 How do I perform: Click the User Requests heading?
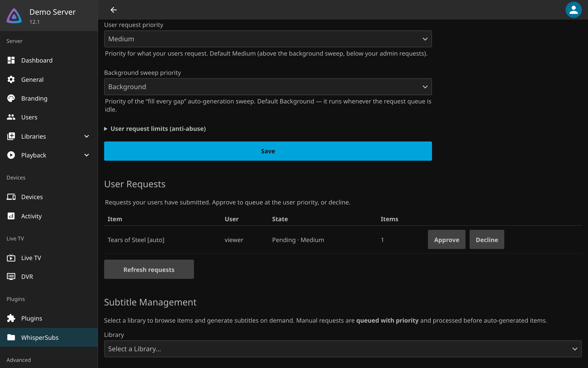[135, 184]
